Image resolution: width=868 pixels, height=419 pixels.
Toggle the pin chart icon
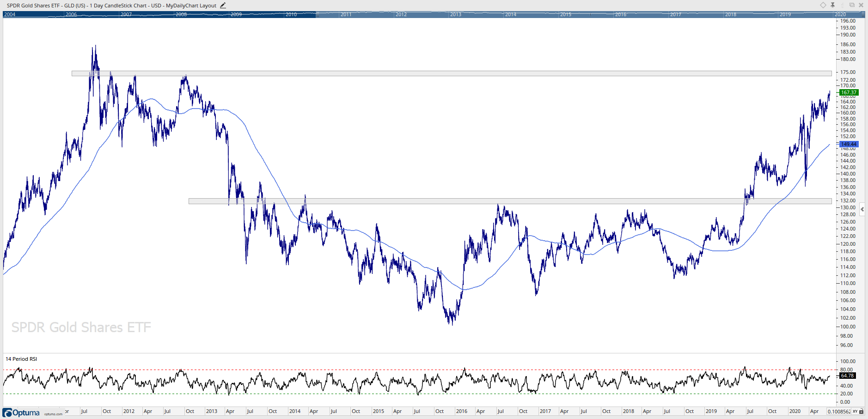click(x=832, y=5)
